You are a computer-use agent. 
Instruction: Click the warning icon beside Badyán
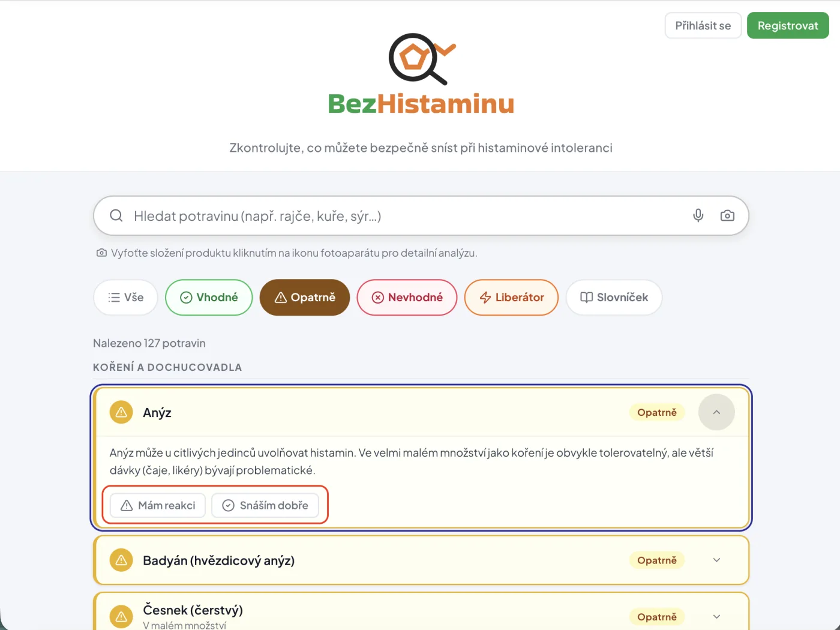[121, 560]
